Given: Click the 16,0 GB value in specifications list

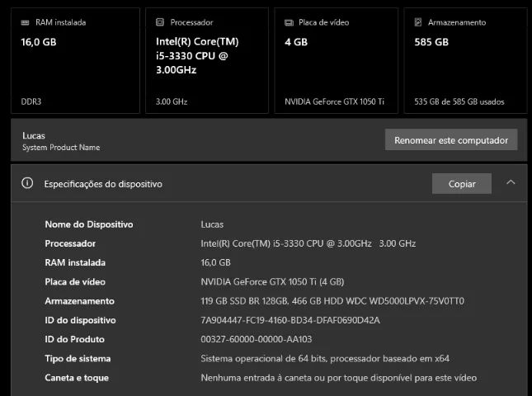Looking at the screenshot, I should (215, 262).
